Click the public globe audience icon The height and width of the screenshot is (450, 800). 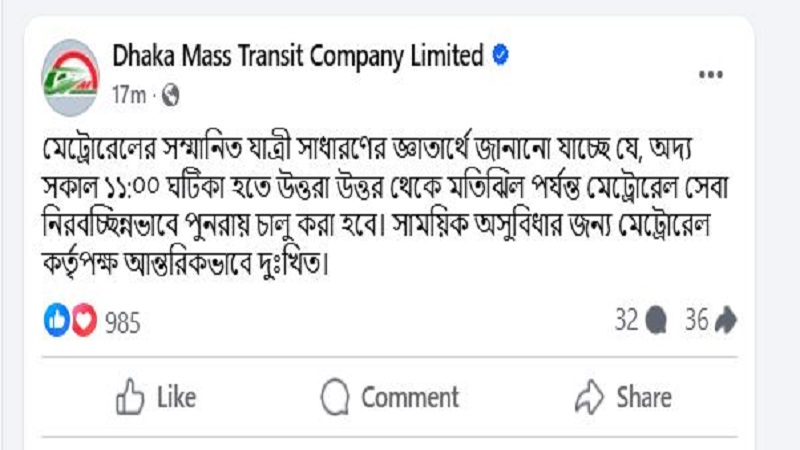coord(169,95)
